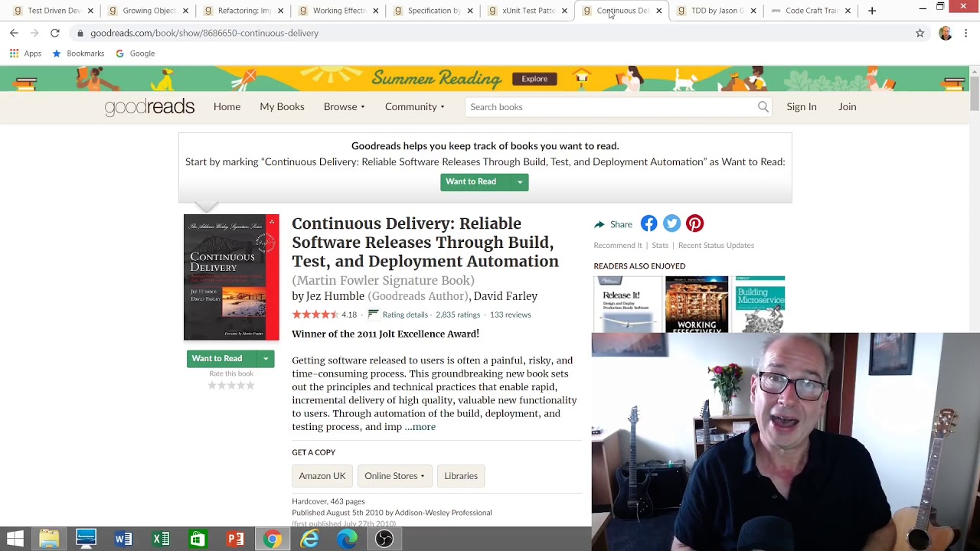Open Microsoft Edge from taskbar
Screen dimensions: 980x551
347,539
